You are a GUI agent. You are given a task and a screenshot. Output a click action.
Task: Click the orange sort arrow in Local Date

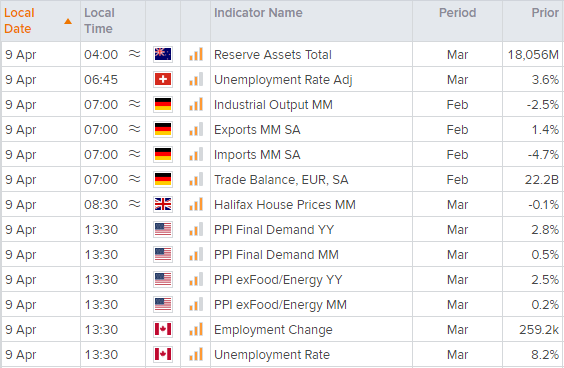coord(68,22)
